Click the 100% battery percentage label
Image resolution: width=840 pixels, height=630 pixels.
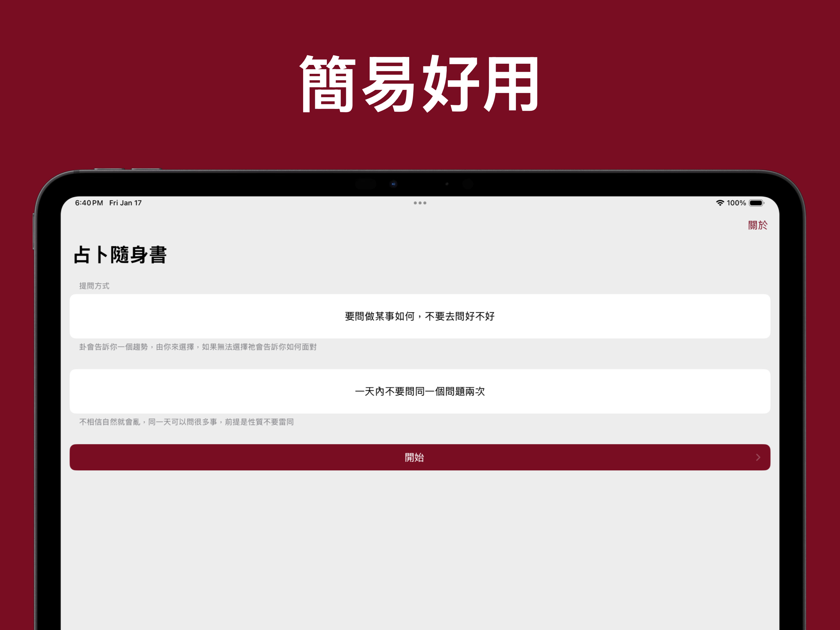736,203
